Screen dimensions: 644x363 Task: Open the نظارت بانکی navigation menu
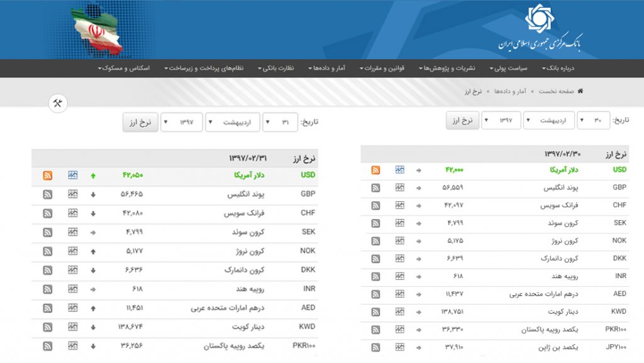(x=276, y=68)
